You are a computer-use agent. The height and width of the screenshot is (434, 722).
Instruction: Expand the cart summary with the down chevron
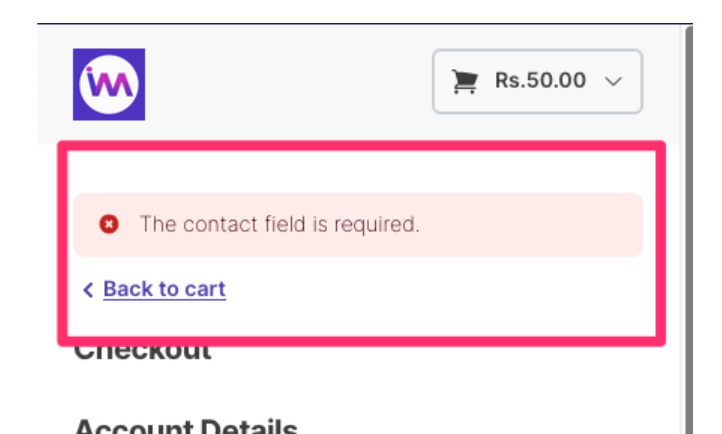(x=613, y=81)
